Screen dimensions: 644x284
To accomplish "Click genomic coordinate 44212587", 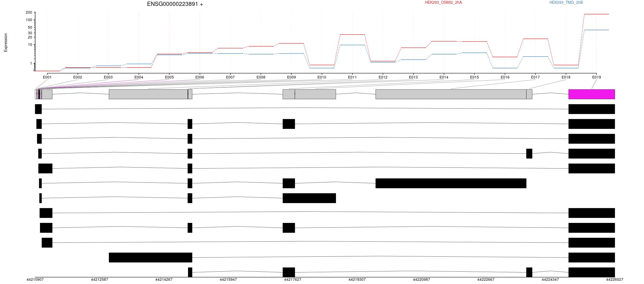I will point(99,280).
